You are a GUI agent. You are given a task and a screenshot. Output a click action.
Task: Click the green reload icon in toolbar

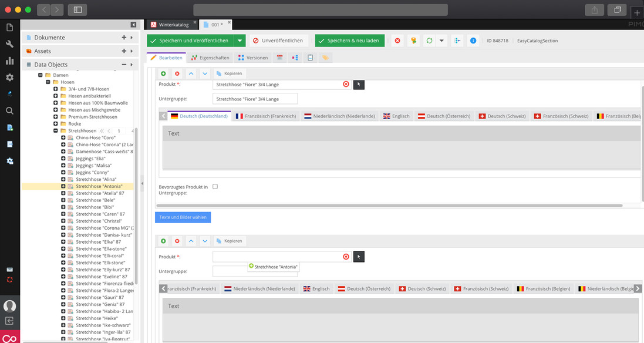tap(429, 41)
